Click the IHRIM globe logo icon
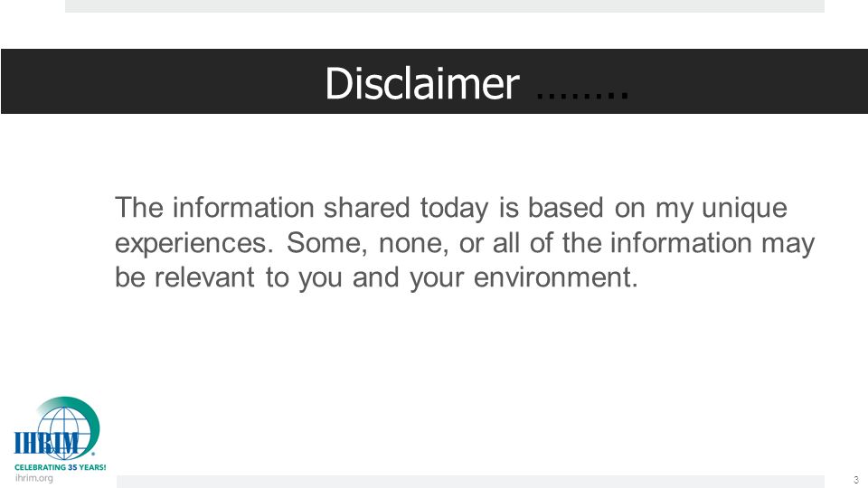This screenshot has height=488, width=868. [65, 432]
